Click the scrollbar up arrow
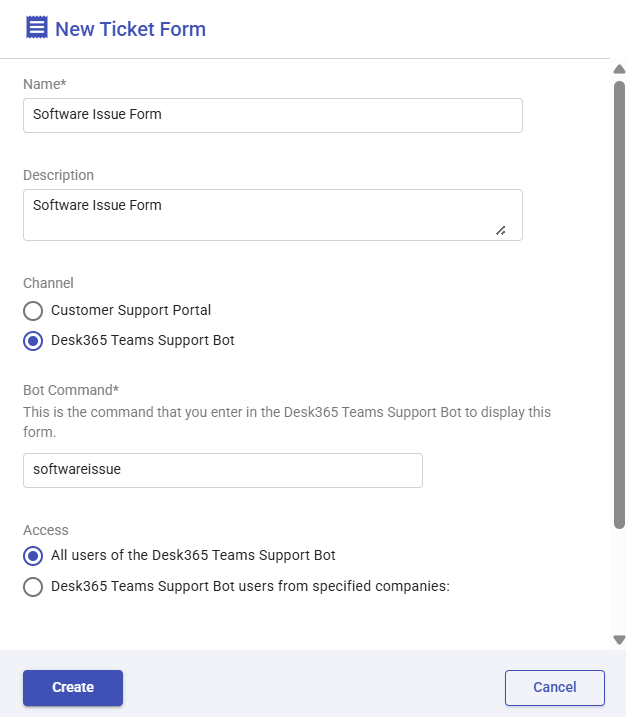The image size is (626, 717). coord(619,69)
